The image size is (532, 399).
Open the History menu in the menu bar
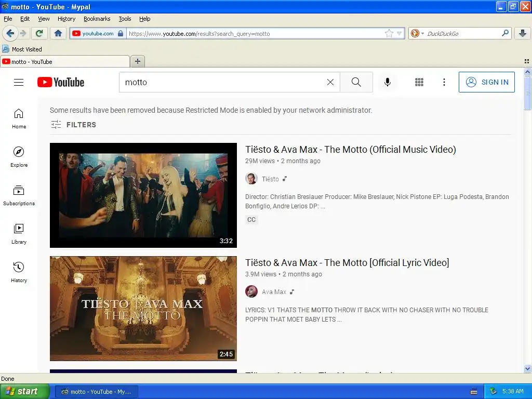coord(66,19)
